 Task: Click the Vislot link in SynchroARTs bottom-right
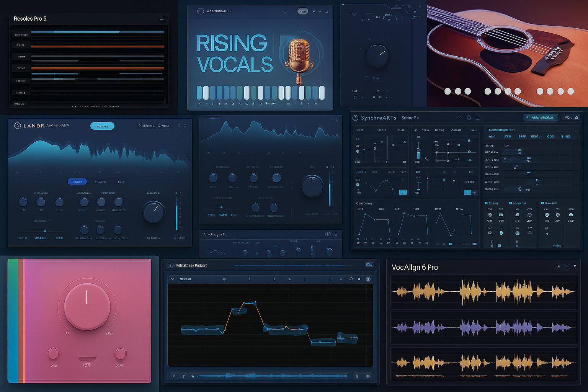pos(557,245)
